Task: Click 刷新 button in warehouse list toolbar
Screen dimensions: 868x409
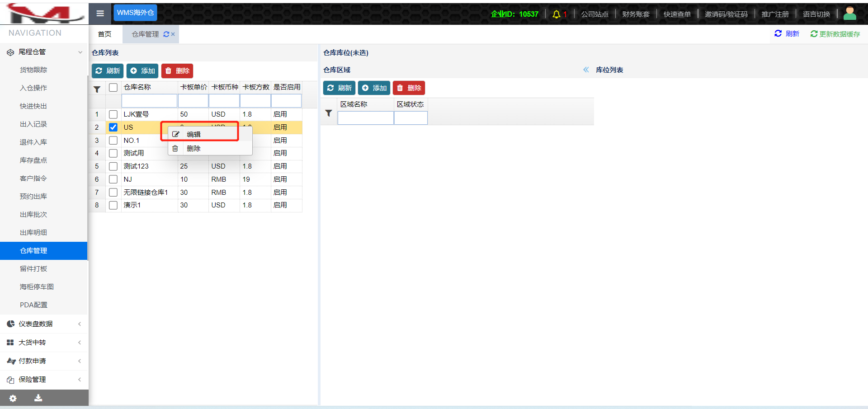Action: [108, 71]
